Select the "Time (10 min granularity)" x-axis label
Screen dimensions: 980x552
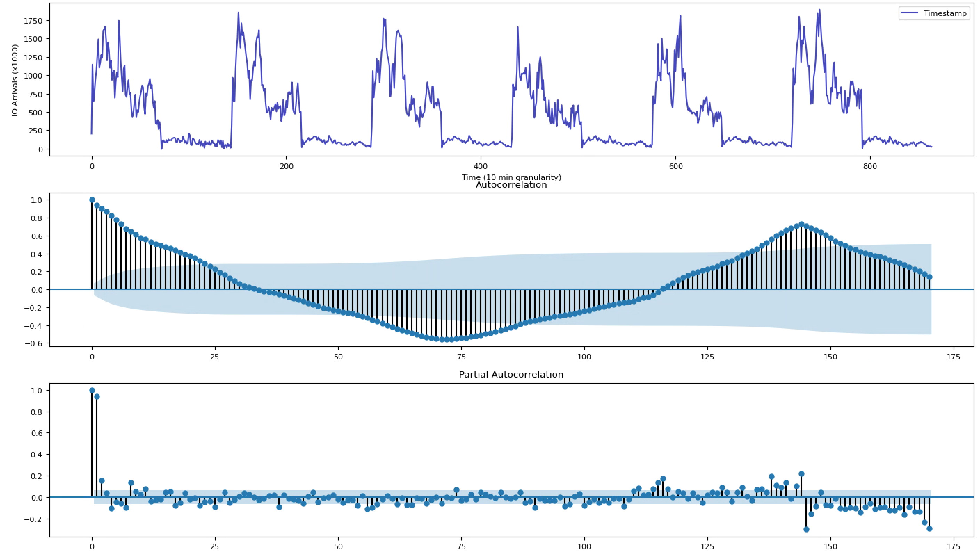[x=511, y=177]
